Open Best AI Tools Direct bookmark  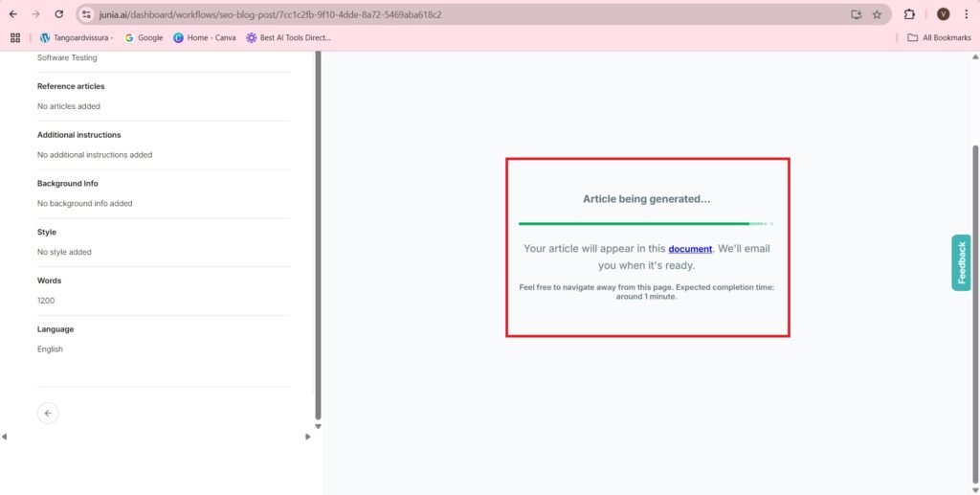288,37
